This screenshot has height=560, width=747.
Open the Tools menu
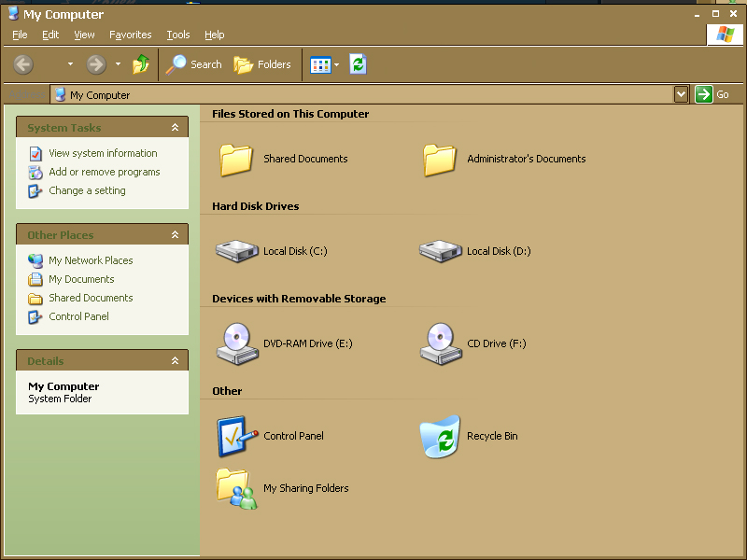pyautogui.click(x=177, y=35)
